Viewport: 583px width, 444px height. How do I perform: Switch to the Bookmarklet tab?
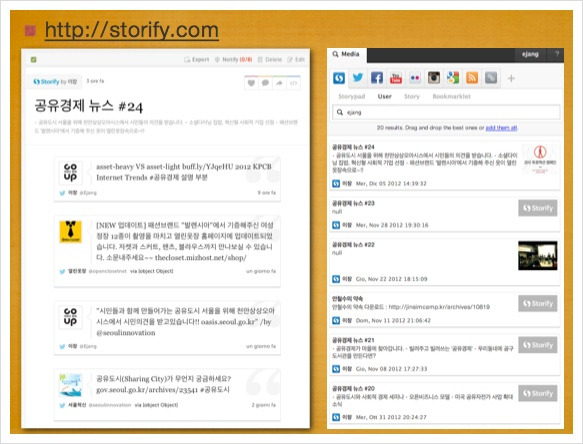click(x=451, y=97)
